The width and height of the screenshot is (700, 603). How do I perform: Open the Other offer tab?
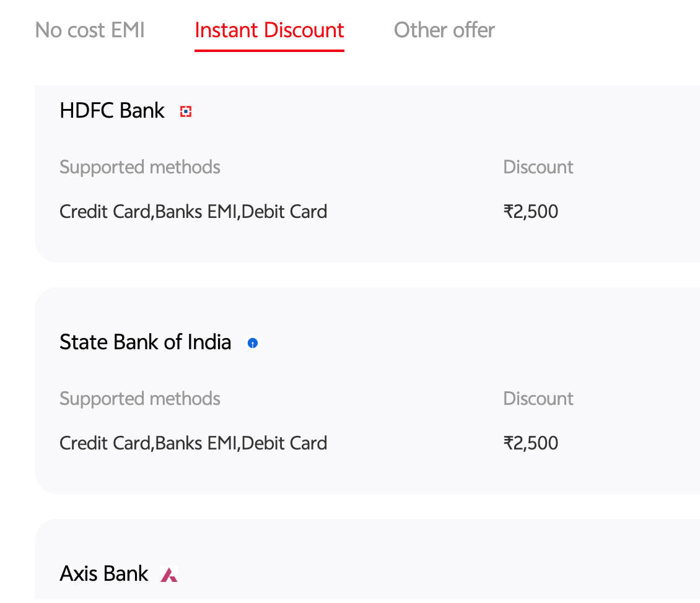pyautogui.click(x=444, y=30)
